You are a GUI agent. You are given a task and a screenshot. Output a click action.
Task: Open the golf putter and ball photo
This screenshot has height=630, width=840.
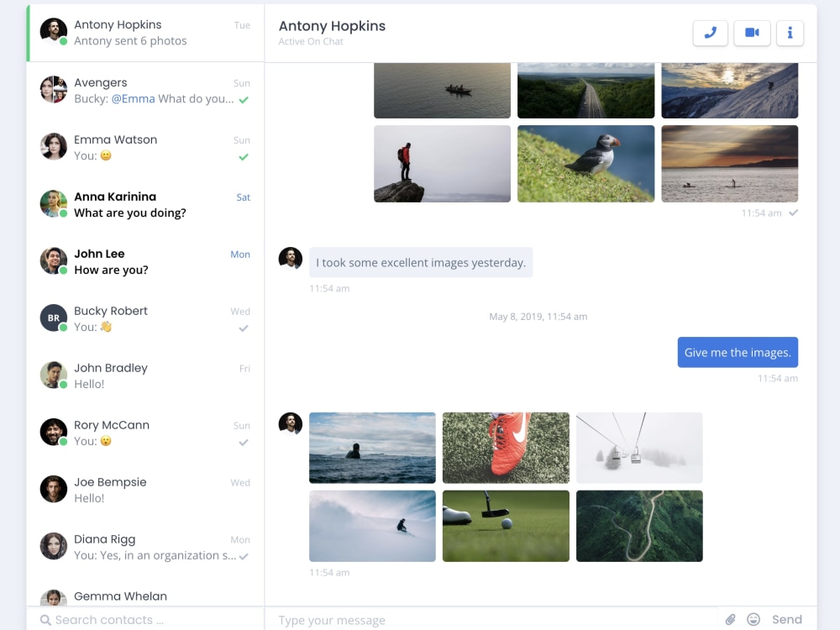click(x=506, y=526)
